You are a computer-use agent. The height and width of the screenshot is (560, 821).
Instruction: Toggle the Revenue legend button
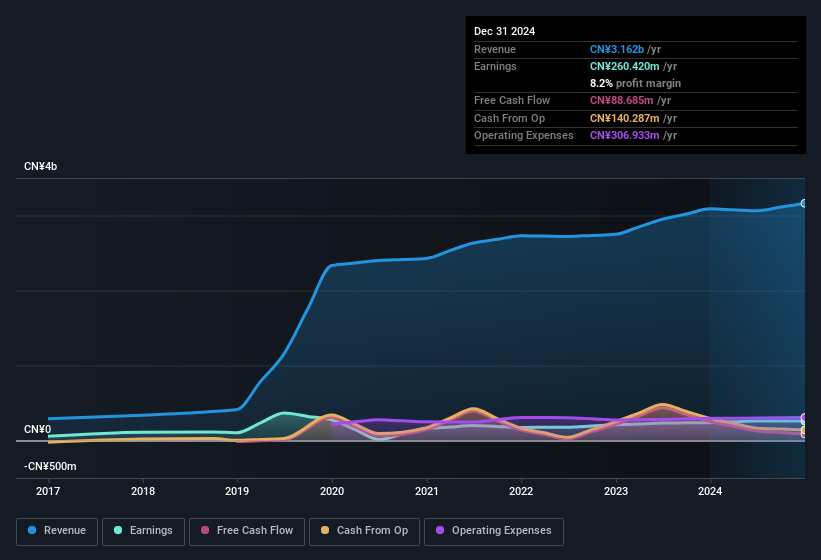pyautogui.click(x=57, y=531)
